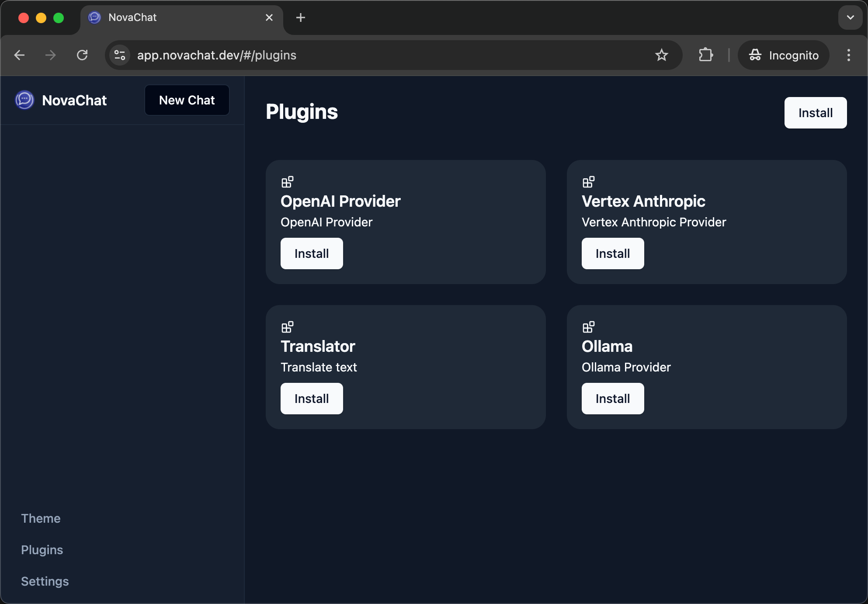Start a New Chat session
This screenshot has width=868, height=604.
click(x=187, y=100)
